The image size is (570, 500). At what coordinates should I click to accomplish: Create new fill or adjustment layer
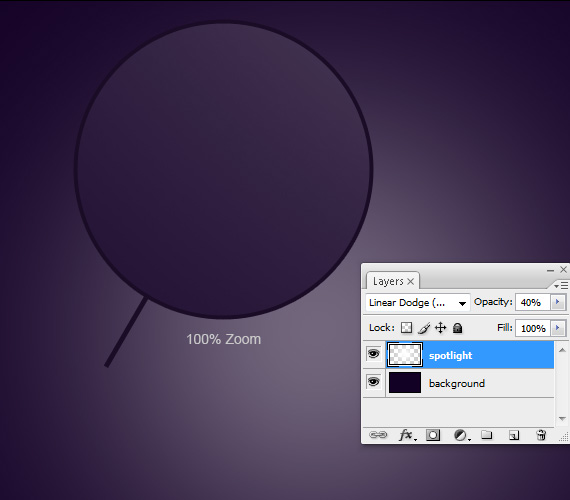(x=461, y=435)
